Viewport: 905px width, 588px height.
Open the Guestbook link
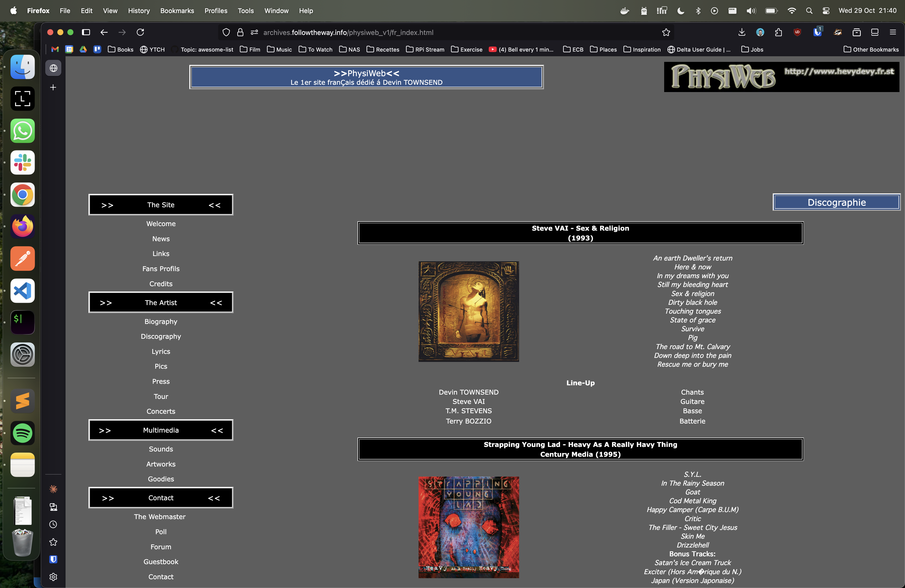(x=160, y=562)
